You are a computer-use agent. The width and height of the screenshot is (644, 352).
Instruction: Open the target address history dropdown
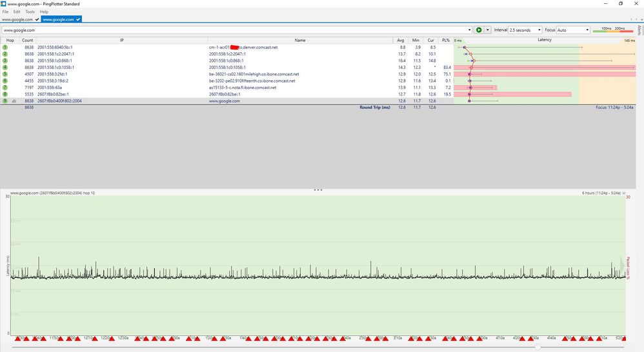click(469, 30)
